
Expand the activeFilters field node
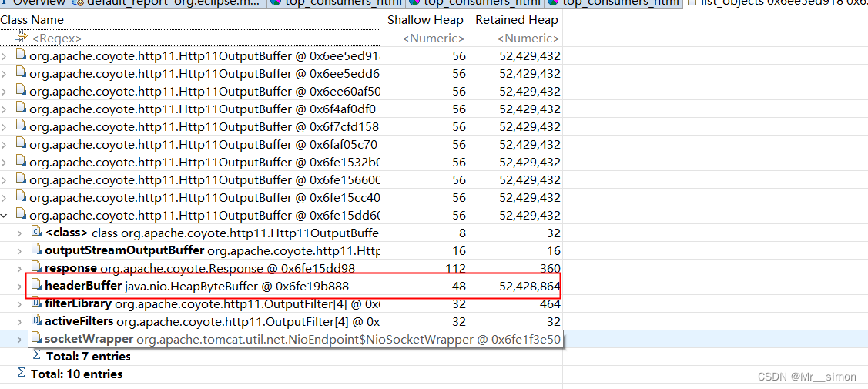[x=21, y=321]
